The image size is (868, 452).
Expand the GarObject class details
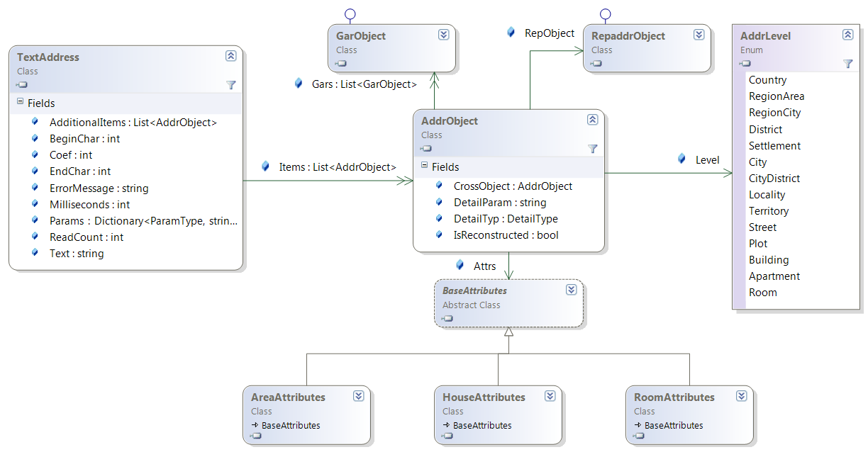pos(443,35)
